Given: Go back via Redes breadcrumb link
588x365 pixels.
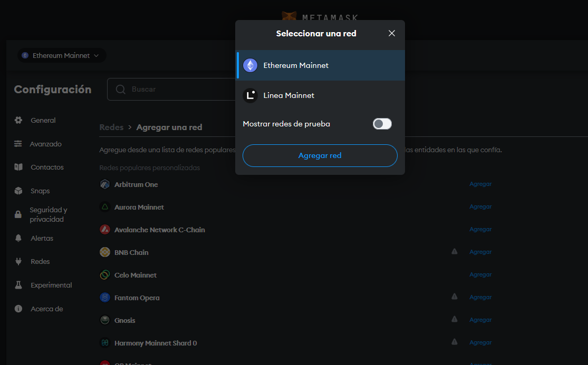Looking at the screenshot, I should tap(111, 127).
